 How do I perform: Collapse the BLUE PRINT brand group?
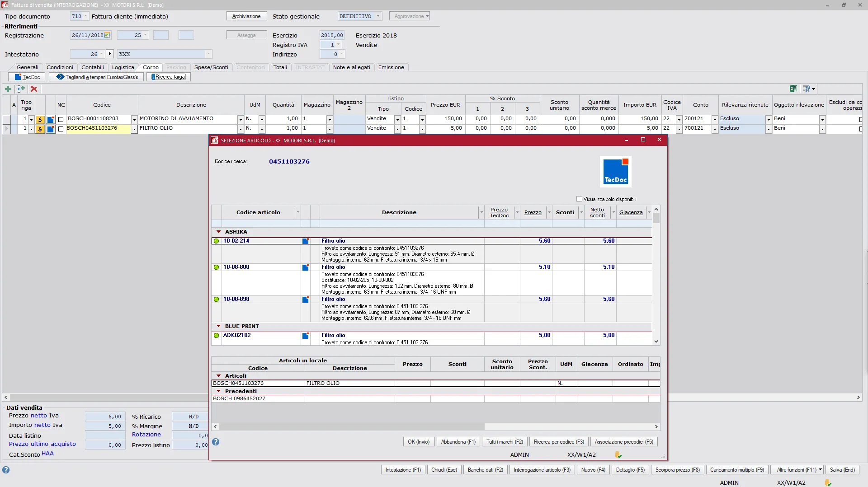click(x=219, y=326)
